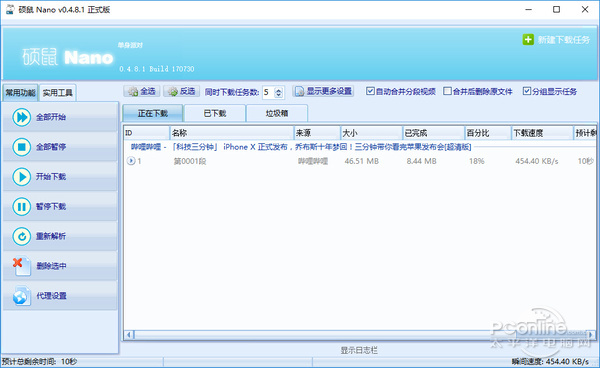Click the status icon of task row 1
This screenshot has height=368, width=600.
click(x=131, y=161)
